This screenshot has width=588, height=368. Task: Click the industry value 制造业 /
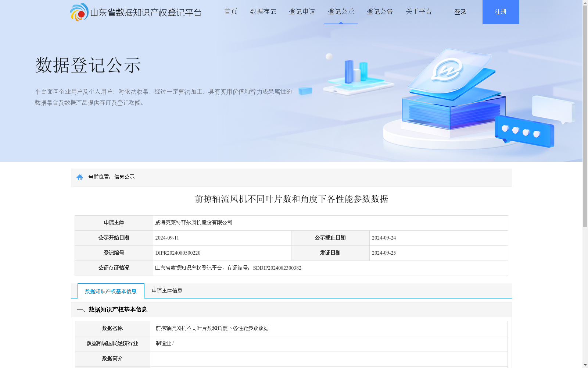click(x=165, y=343)
